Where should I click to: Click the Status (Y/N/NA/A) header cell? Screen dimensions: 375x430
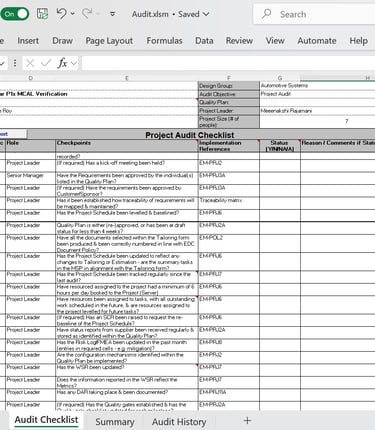pyautogui.click(x=280, y=146)
